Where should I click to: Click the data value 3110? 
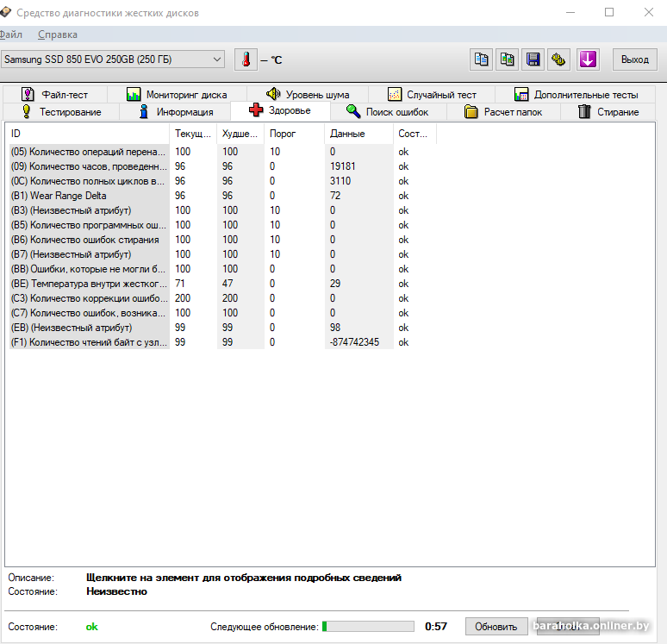point(340,181)
